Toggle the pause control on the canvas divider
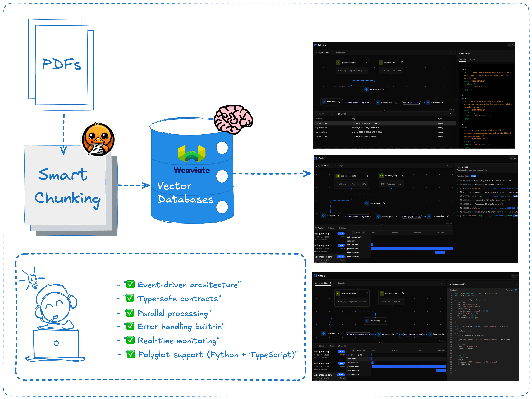Viewport: 532px width, 399px height. (456, 99)
